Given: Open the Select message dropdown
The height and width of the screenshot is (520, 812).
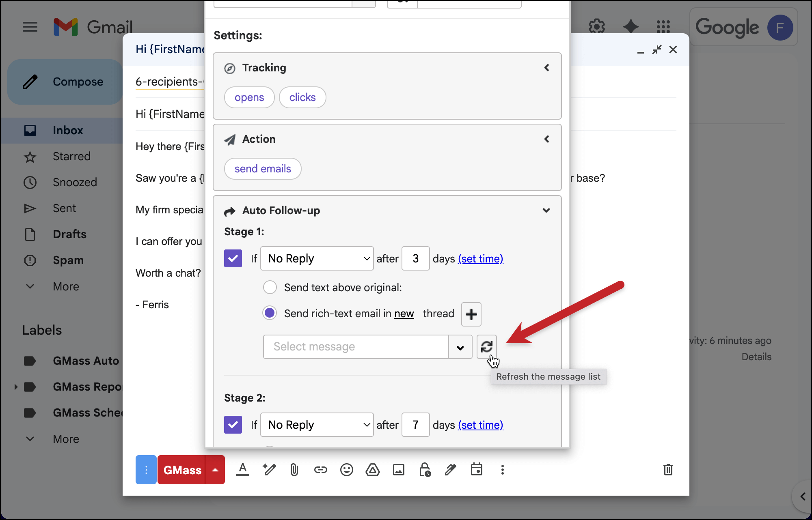Looking at the screenshot, I should (460, 347).
